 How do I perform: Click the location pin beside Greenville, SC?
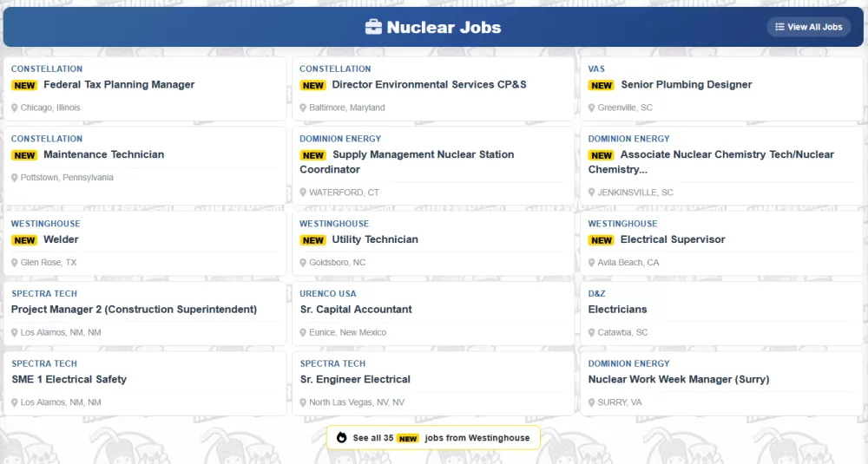[x=591, y=108]
